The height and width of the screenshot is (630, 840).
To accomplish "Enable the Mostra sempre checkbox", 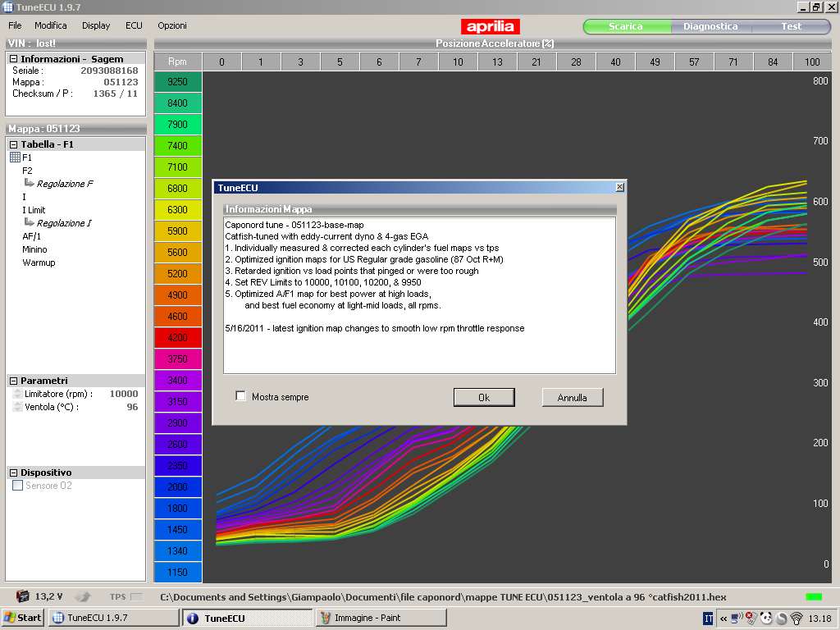I will (x=241, y=396).
